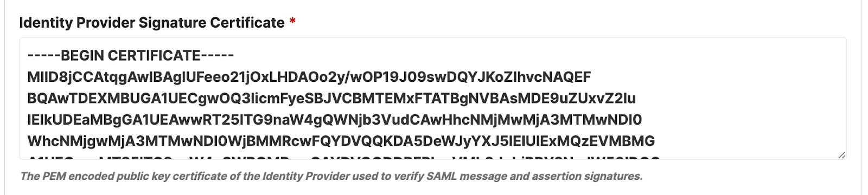Click the line starting with MIID8jCCAtqg
868x195 pixels.
tap(309, 77)
